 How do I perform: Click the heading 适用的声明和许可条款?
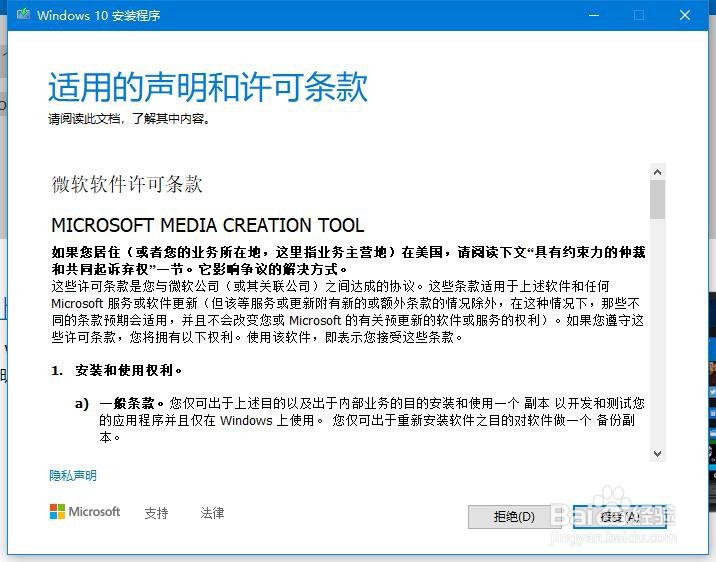[208, 87]
